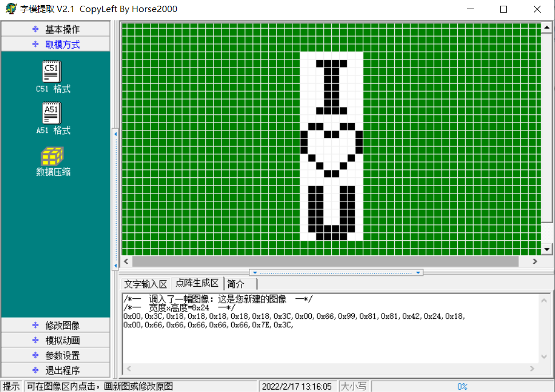Expand the 基本操作 panel
The width and height of the screenshot is (555, 392).
(55, 29)
